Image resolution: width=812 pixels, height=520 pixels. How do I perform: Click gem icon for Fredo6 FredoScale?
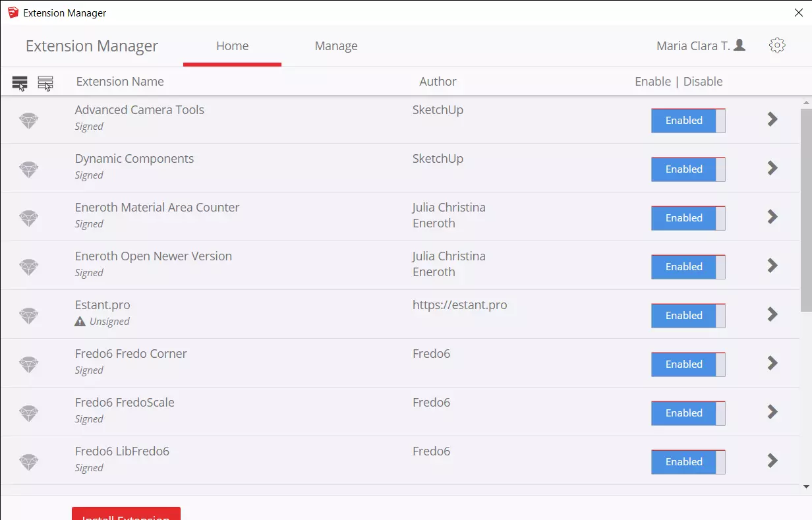click(x=28, y=413)
